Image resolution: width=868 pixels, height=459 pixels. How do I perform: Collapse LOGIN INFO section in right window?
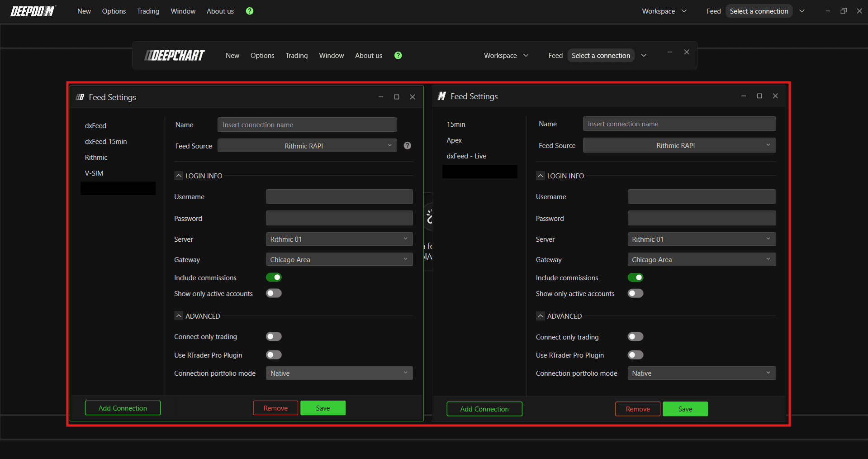[x=541, y=176]
